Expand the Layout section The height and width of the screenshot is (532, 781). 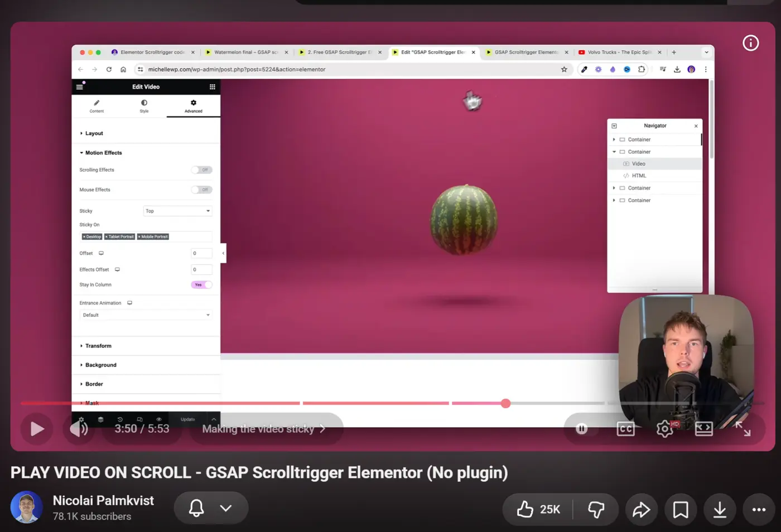pos(146,133)
